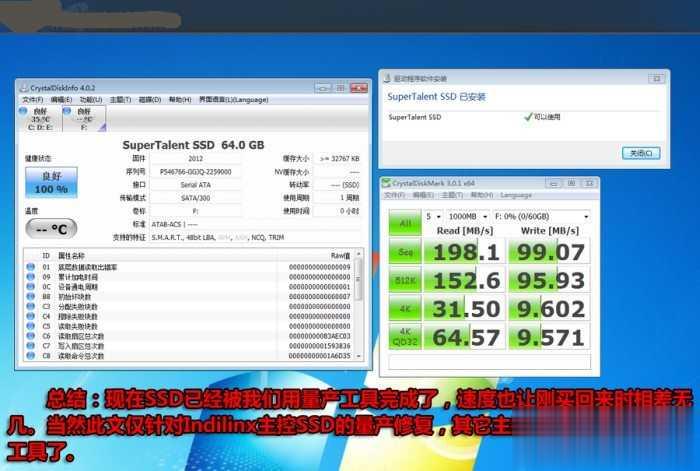Click the firmware field showing 2012
Viewport: 700px width, 471px height.
196,158
